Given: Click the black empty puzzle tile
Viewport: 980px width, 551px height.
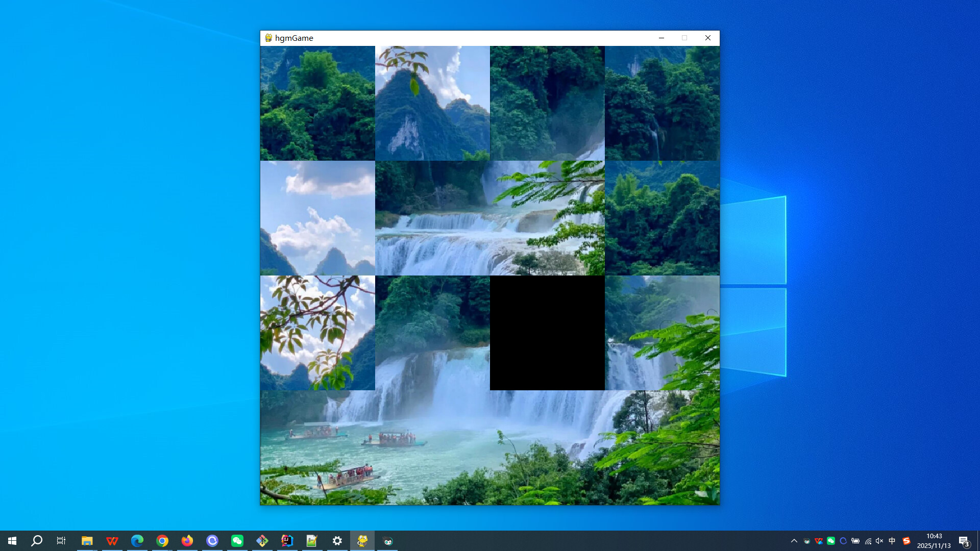Looking at the screenshot, I should point(547,332).
